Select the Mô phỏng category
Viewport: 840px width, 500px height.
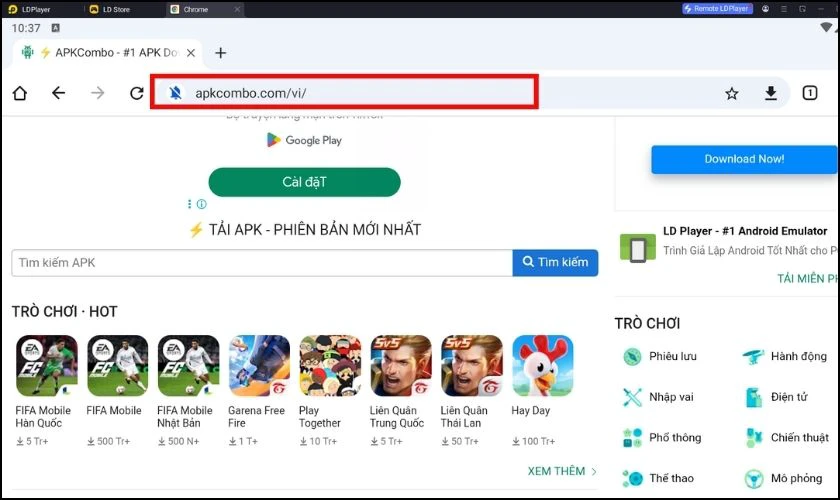click(783, 478)
